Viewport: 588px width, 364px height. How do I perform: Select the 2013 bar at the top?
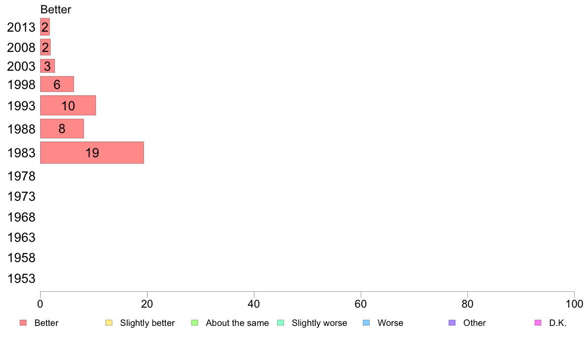(45, 27)
